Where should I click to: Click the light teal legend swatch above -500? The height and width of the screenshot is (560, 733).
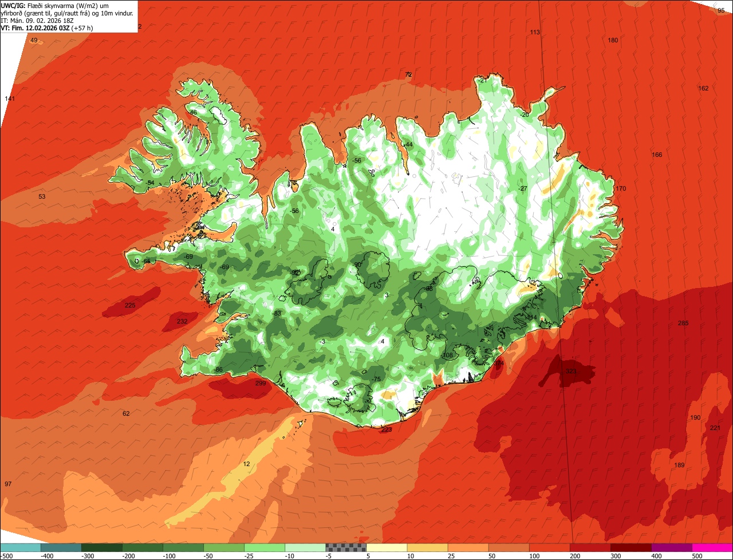coord(21,547)
